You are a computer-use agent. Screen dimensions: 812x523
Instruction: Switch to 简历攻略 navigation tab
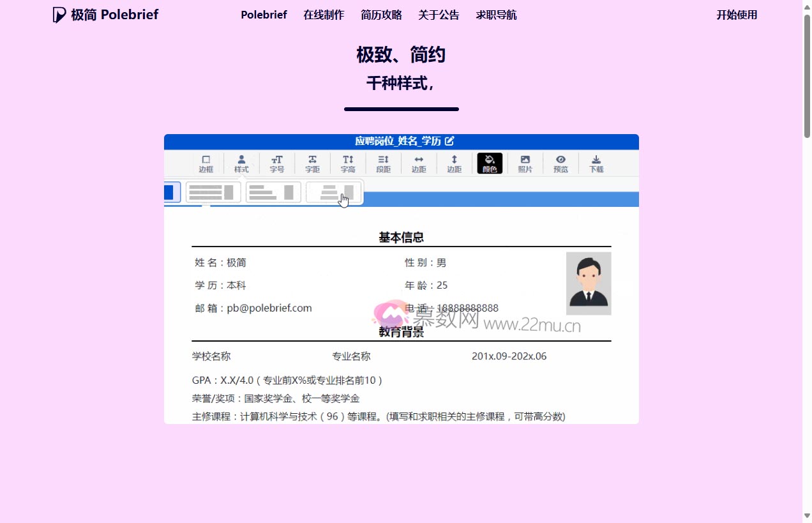click(381, 15)
